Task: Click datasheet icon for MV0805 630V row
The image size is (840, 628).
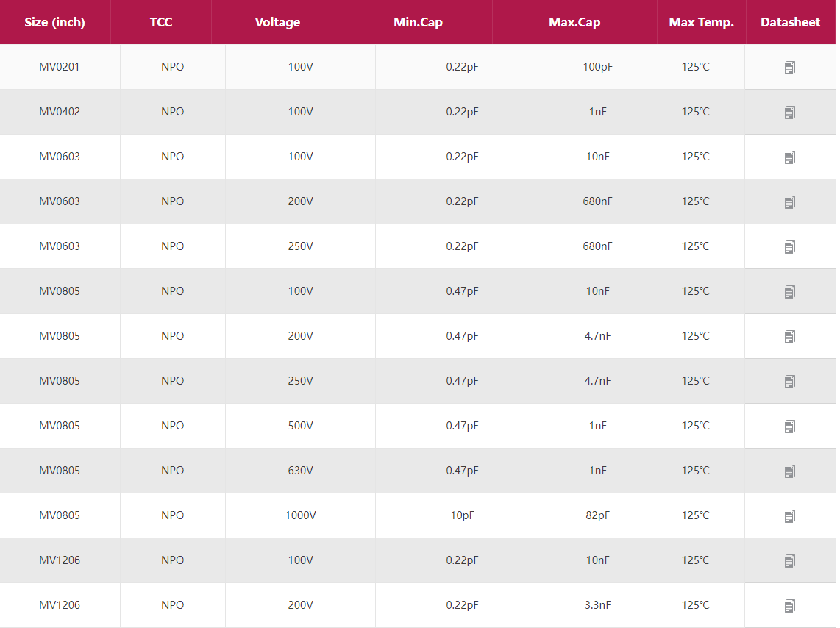Action: pos(789,471)
